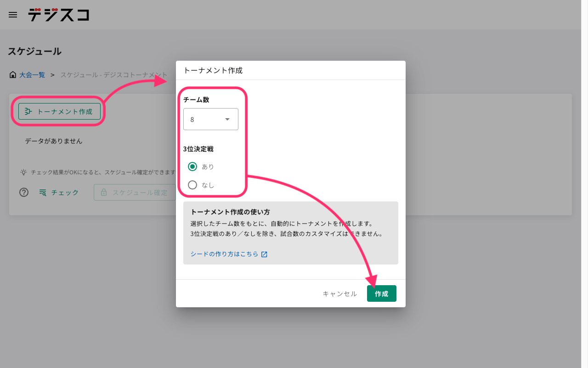Open the チーム数 select box showing 8
The image size is (588, 368).
[x=210, y=119]
